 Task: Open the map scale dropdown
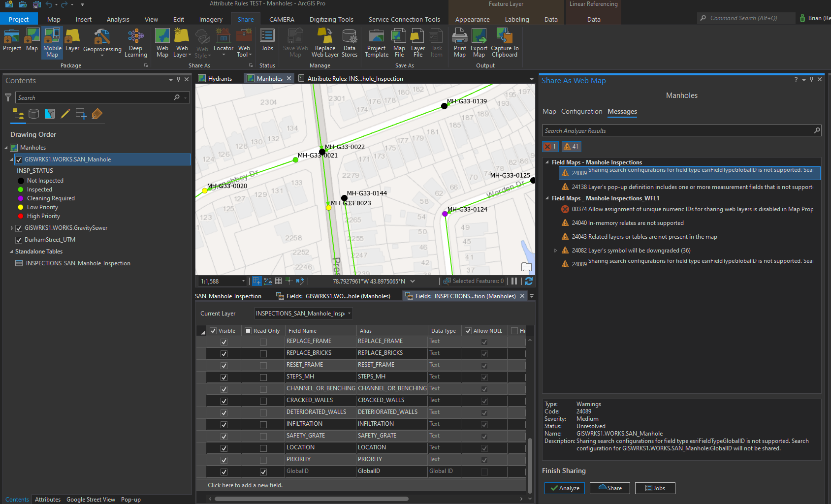coord(243,281)
